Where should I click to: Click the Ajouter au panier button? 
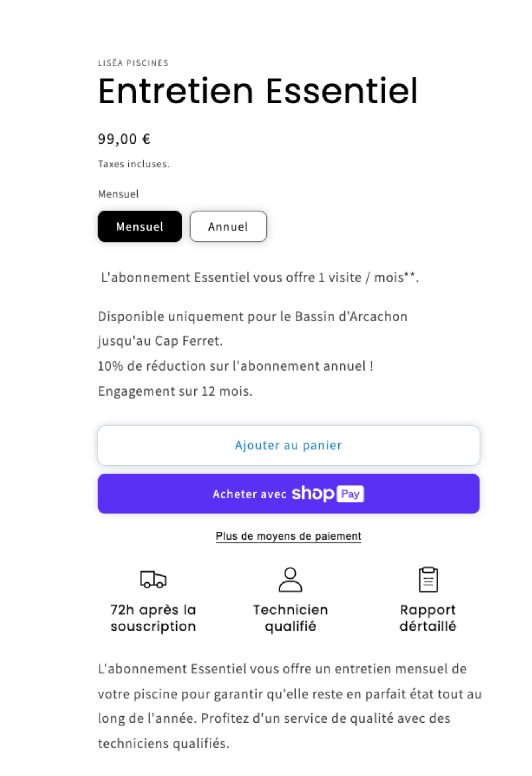[288, 445]
